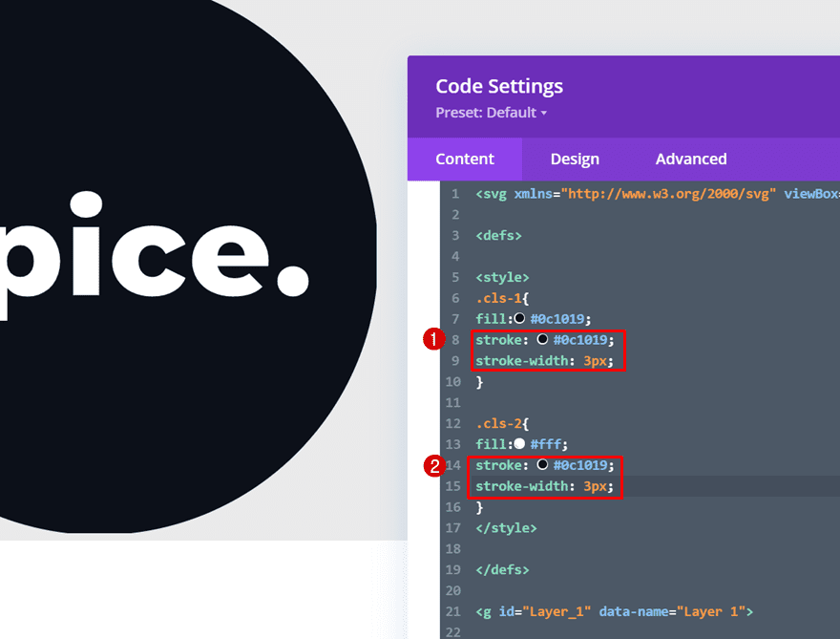Click the fill color swatch on line 7

[x=519, y=319]
